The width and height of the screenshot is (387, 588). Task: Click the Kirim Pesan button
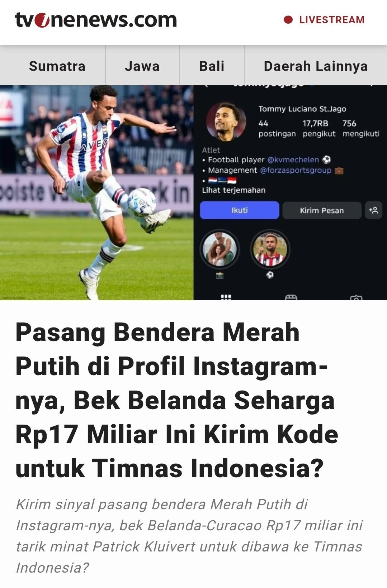pyautogui.click(x=322, y=210)
